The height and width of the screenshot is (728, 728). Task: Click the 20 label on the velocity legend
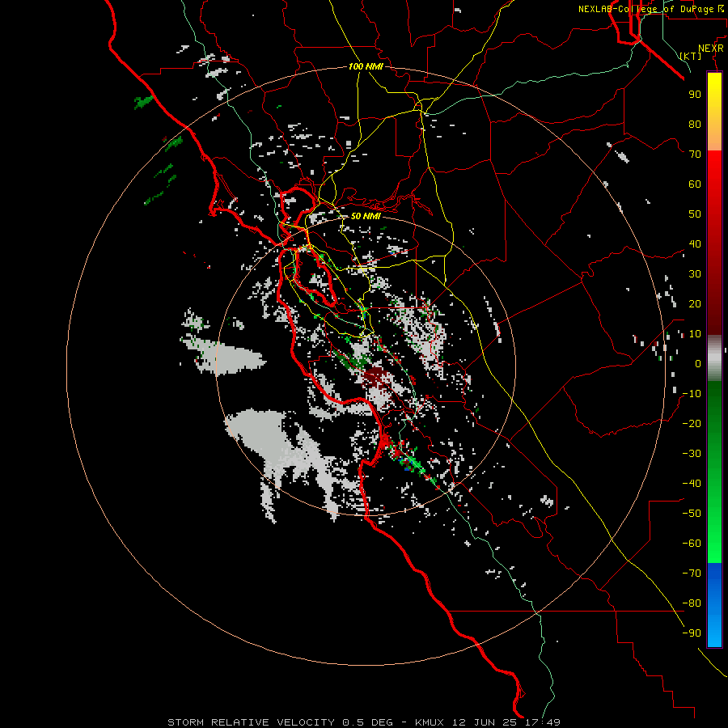point(695,303)
